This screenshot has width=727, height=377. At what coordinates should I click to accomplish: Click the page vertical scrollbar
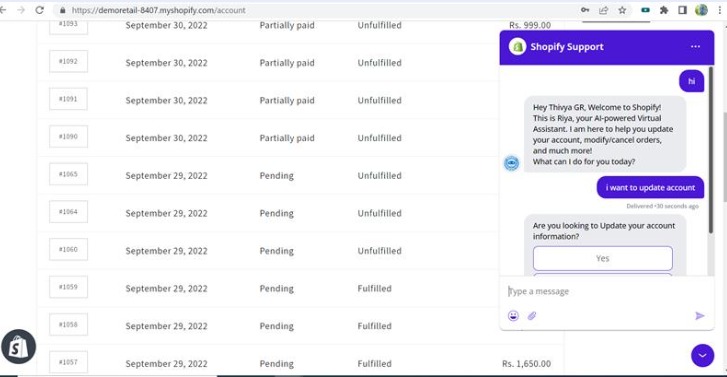coord(724,158)
